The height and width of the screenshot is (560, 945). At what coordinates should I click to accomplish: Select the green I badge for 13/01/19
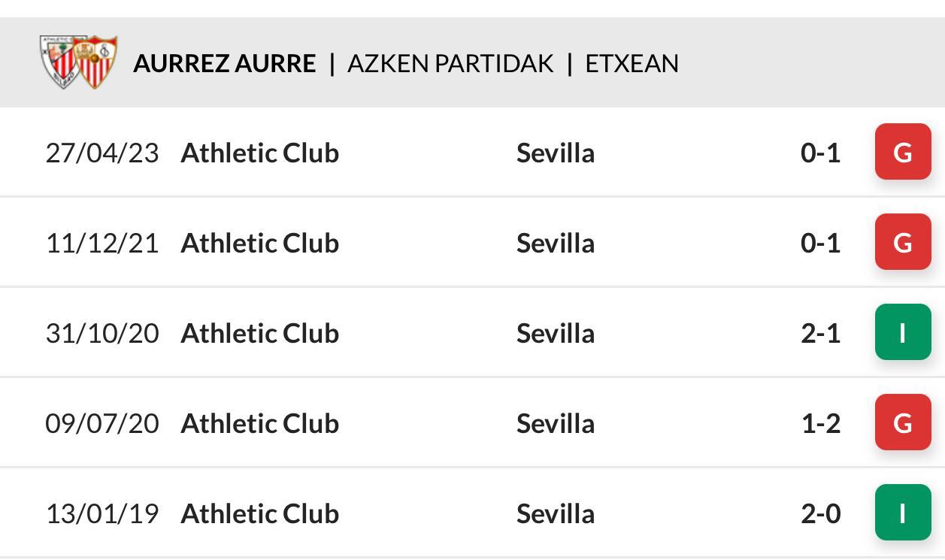click(x=903, y=513)
